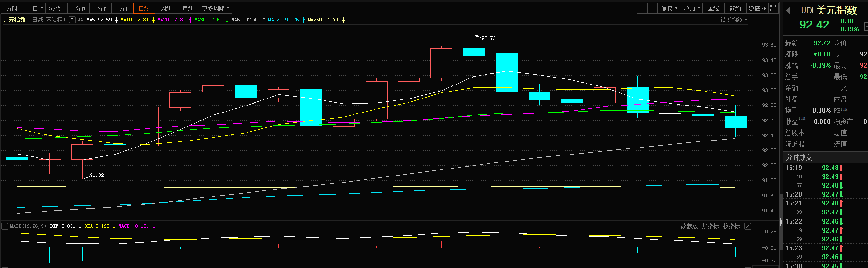Open the 复权 dropdown
The height and width of the screenshot is (268, 868).
(x=669, y=8)
